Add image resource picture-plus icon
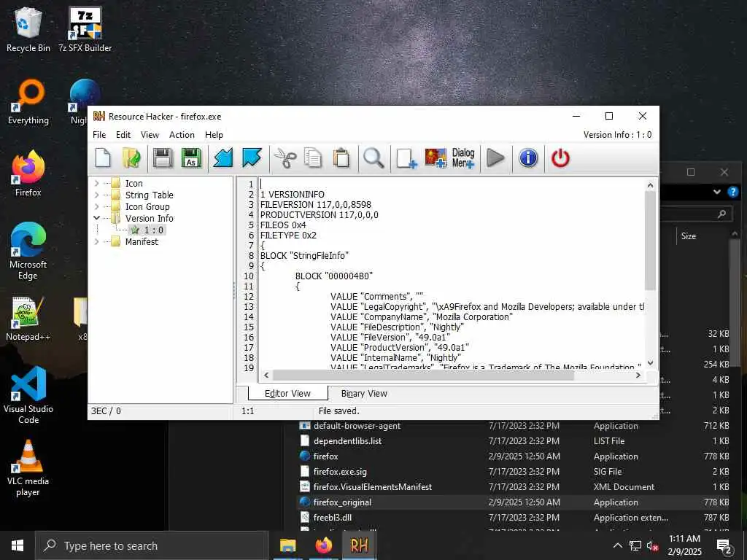 pos(436,158)
